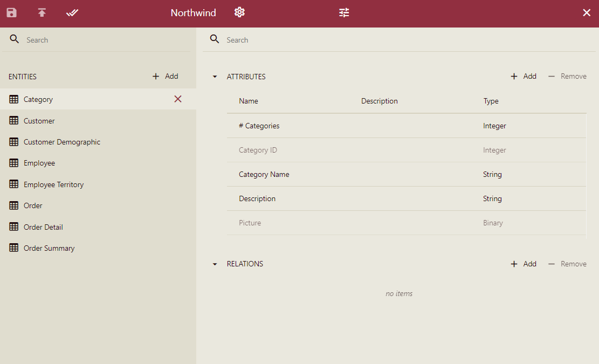
Task: Add a new entity with the Add button
Action: [x=165, y=76]
